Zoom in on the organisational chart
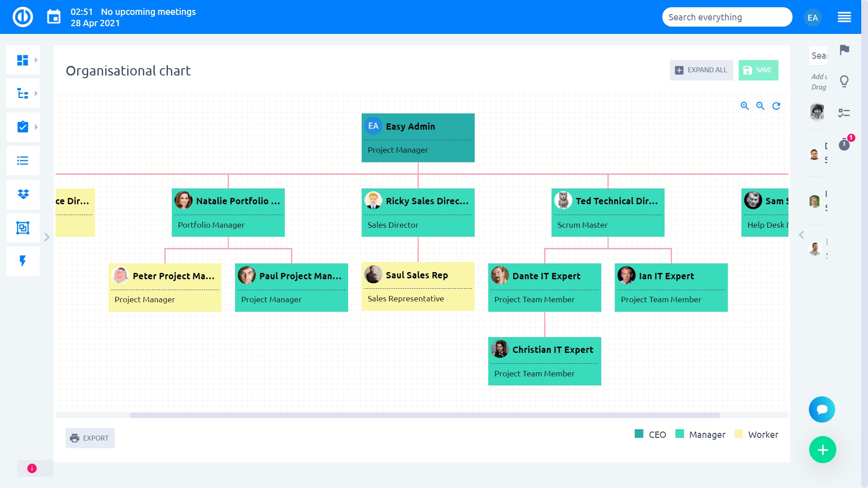The image size is (868, 488). pyautogui.click(x=745, y=105)
